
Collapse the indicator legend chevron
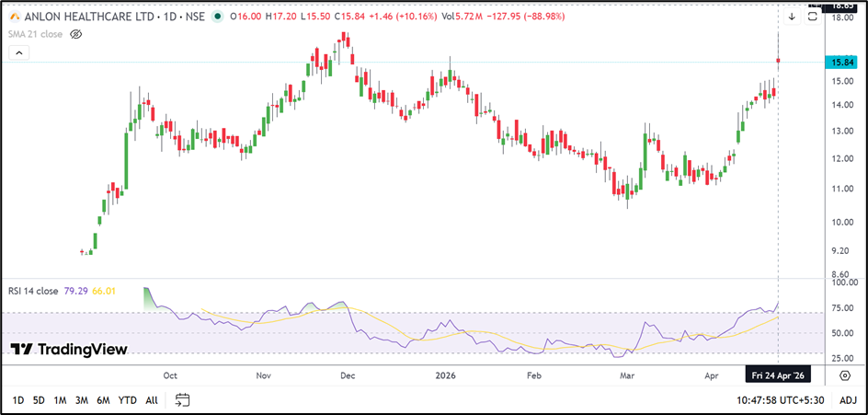(x=17, y=54)
